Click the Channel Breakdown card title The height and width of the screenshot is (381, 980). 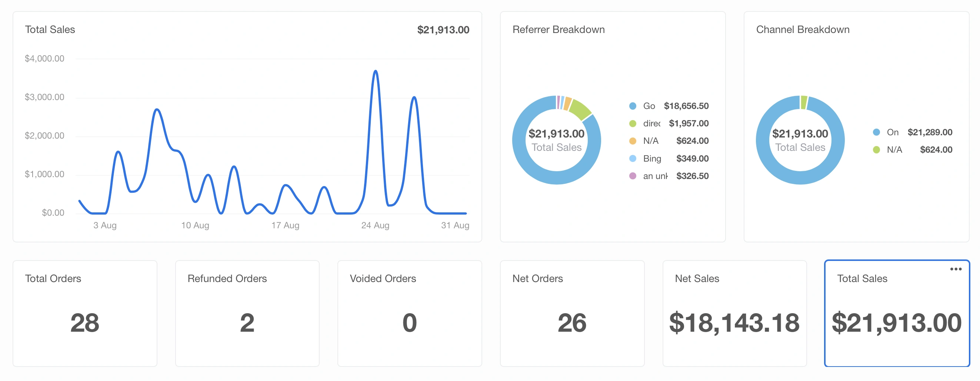click(803, 30)
